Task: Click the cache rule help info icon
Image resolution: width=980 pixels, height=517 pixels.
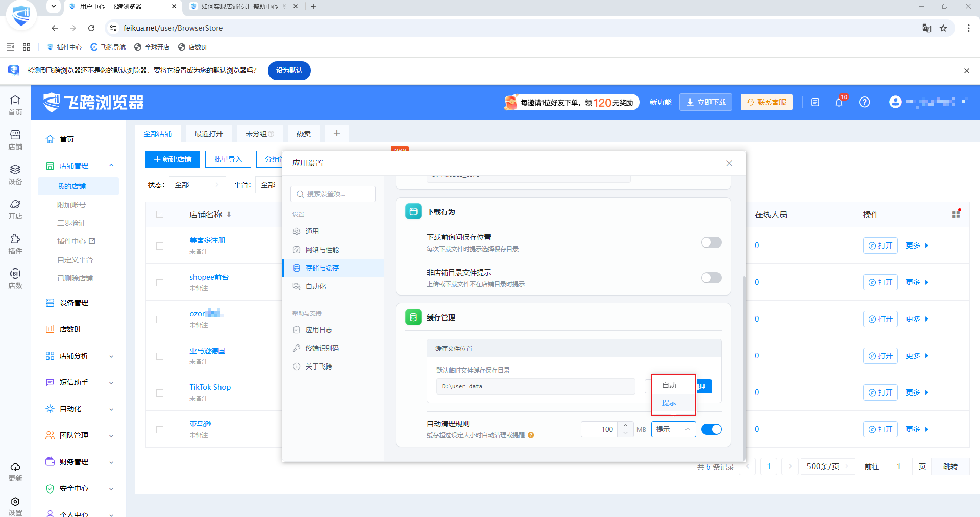Action: point(531,435)
